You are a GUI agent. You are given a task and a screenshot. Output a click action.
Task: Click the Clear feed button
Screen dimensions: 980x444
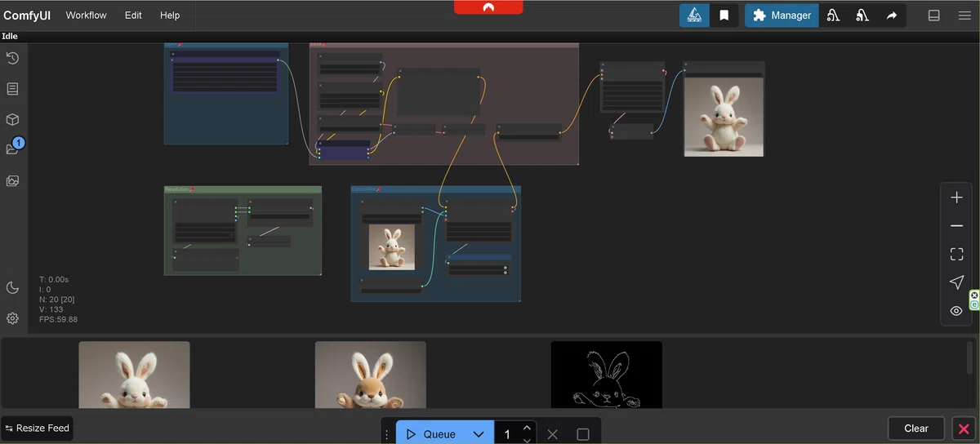(916, 428)
